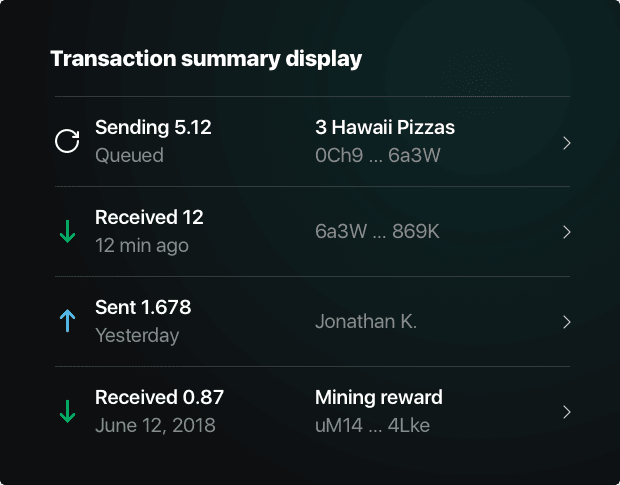This screenshot has height=485, width=620.
Task: Click the Mining reward memo text
Action: 379,397
